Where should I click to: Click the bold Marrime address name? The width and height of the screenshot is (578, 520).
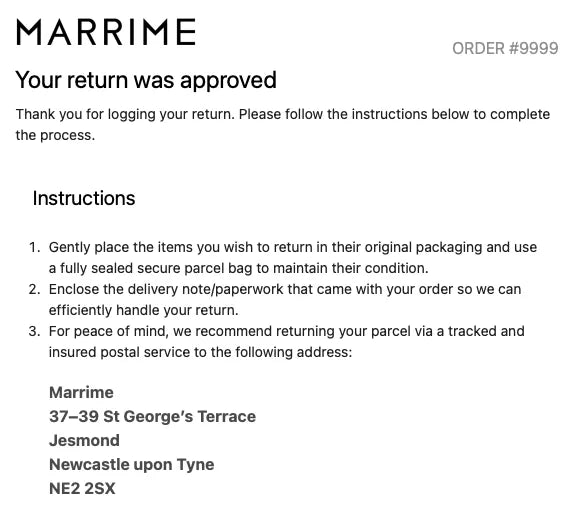coord(81,392)
